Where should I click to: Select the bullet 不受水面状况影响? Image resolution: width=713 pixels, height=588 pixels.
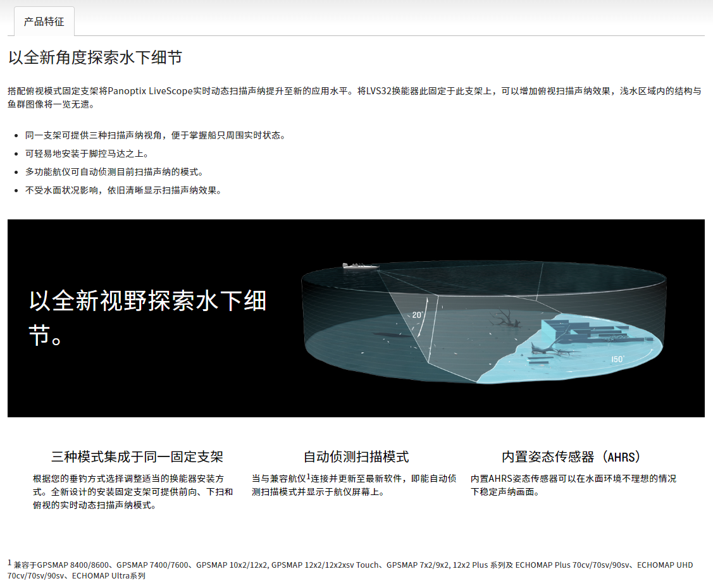pos(123,190)
